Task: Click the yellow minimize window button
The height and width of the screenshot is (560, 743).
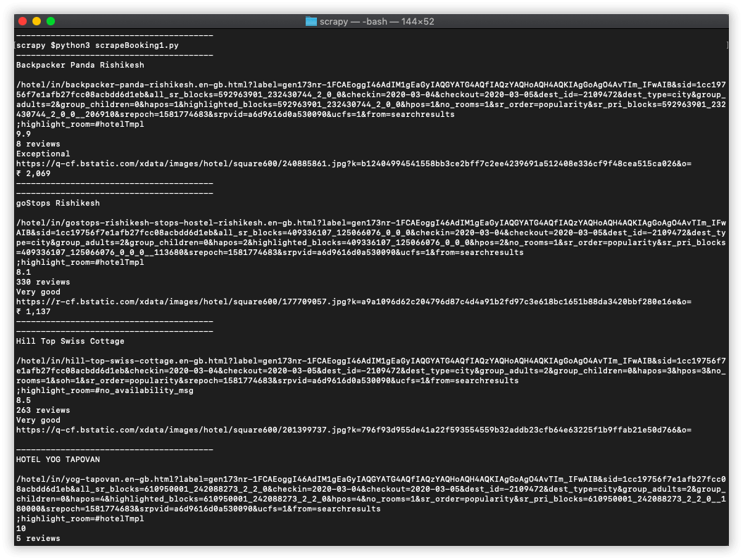Action: tap(37, 21)
